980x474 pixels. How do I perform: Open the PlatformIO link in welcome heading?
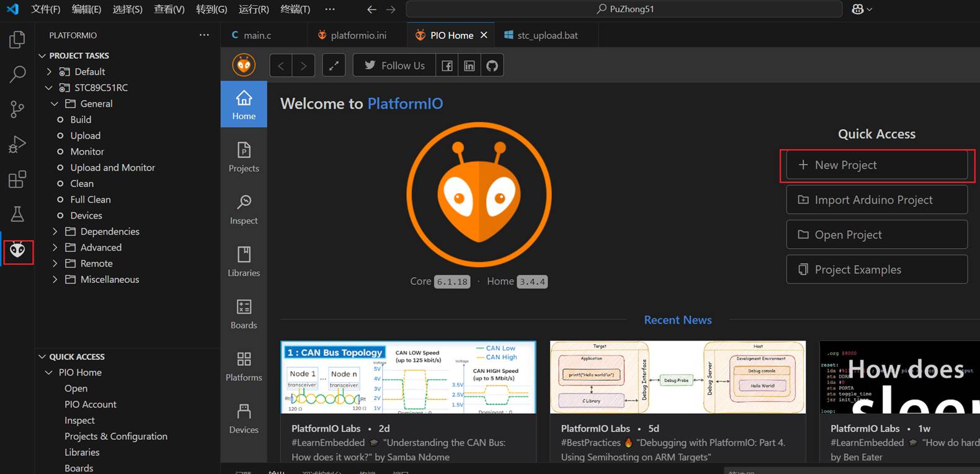(x=405, y=104)
